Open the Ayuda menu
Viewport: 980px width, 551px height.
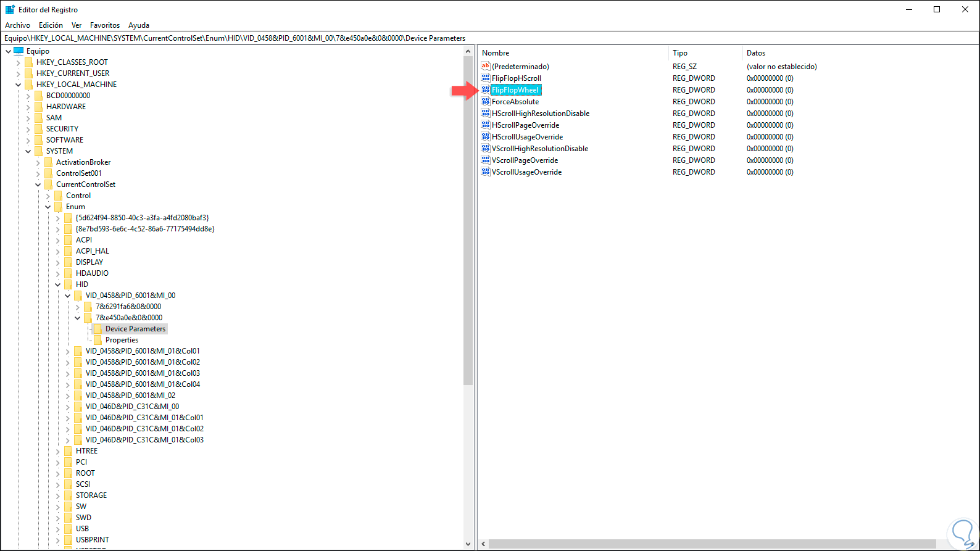139,25
